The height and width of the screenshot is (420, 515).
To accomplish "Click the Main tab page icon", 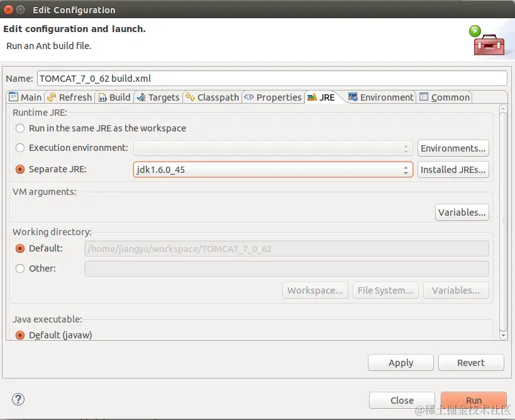I will pyautogui.click(x=13, y=97).
